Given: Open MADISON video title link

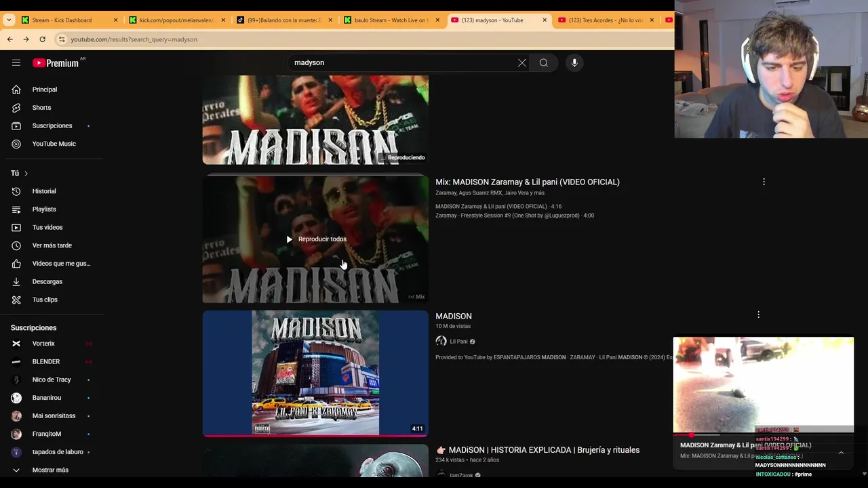Looking at the screenshot, I should pos(454,316).
